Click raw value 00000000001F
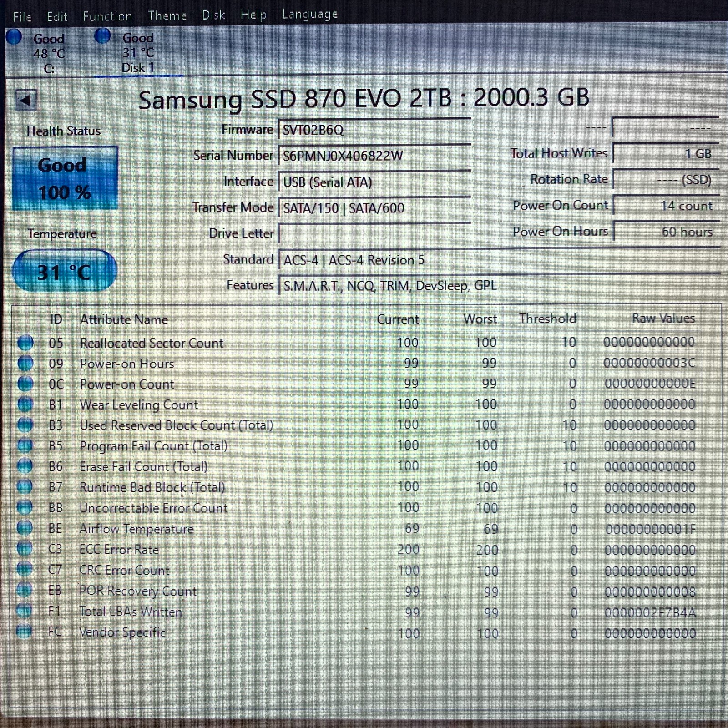Viewport: 728px width, 728px height. point(651,529)
